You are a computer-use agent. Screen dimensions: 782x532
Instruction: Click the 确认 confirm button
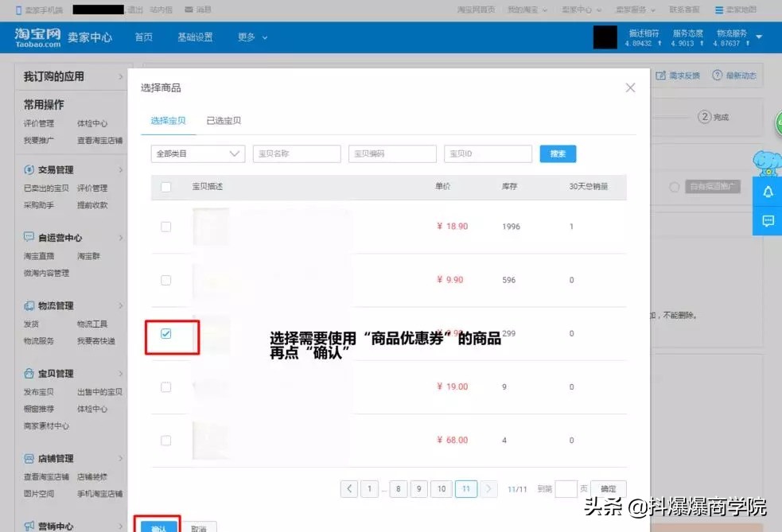(x=158, y=526)
